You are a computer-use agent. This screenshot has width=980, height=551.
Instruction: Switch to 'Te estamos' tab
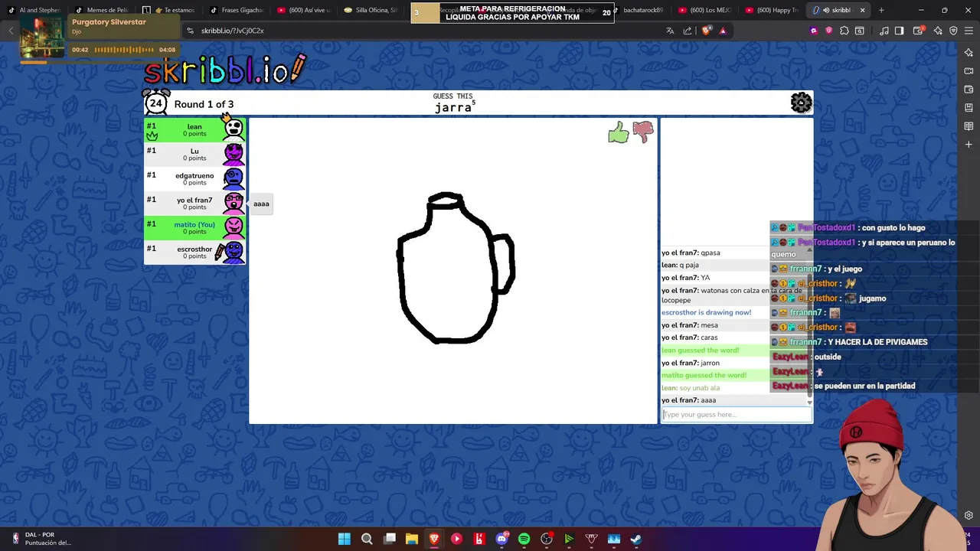[x=170, y=10]
